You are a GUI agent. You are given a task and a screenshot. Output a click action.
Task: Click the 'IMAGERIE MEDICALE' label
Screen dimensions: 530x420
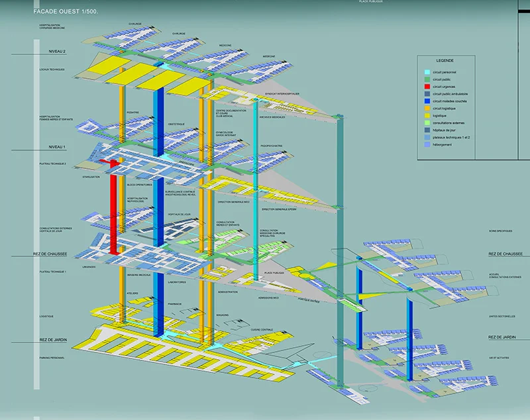pos(139,275)
